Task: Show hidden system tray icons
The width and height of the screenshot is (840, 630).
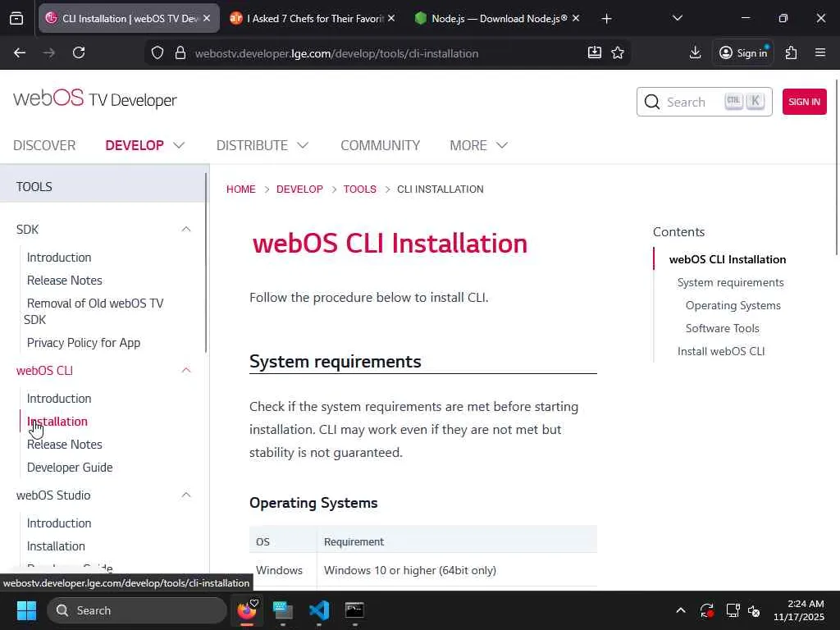Action: point(680,610)
